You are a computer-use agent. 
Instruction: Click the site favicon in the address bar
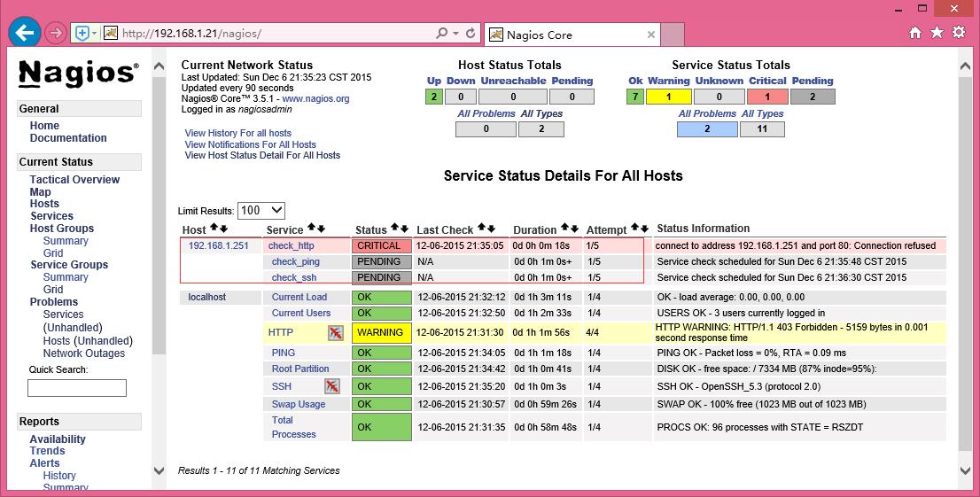click(111, 33)
